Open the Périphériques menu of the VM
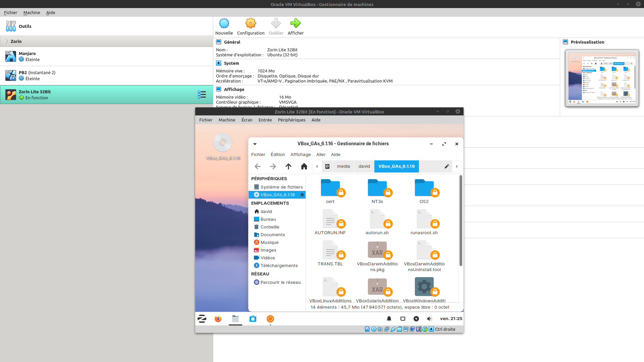 click(x=291, y=120)
